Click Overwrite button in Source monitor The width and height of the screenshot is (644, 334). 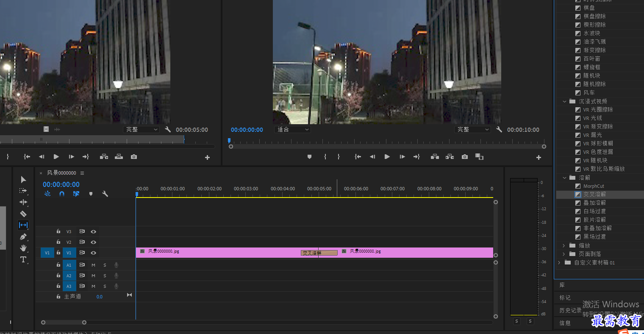coord(119,157)
